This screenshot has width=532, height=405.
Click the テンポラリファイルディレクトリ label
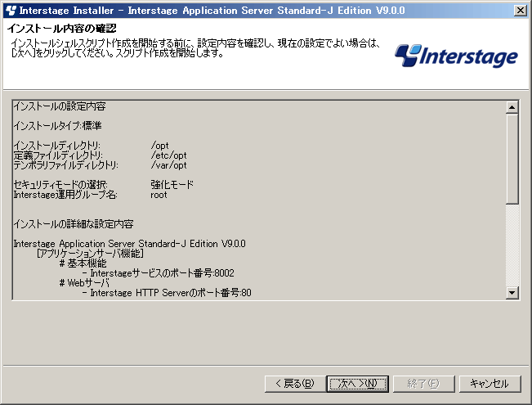pyautogui.click(x=66, y=165)
